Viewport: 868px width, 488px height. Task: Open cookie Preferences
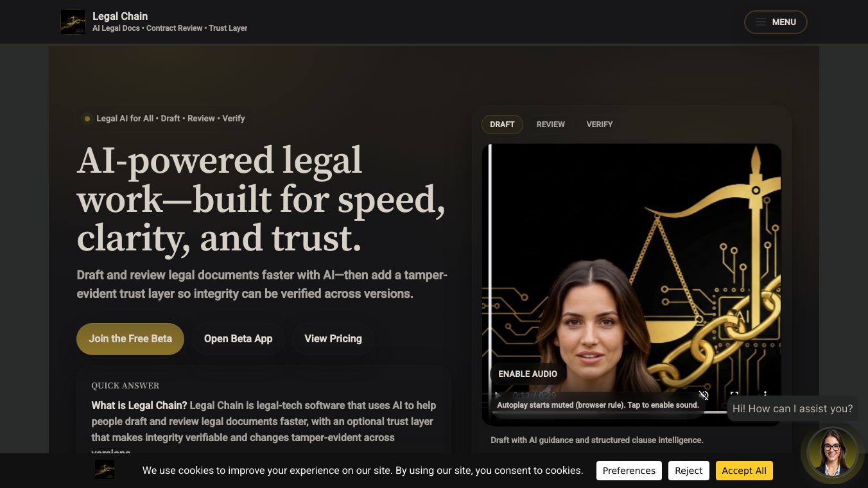[629, 471]
